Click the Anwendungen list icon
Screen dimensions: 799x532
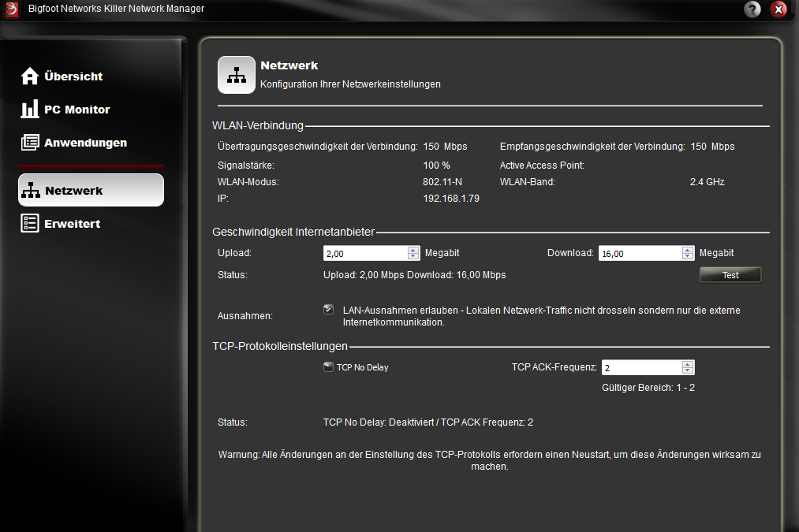(x=29, y=143)
